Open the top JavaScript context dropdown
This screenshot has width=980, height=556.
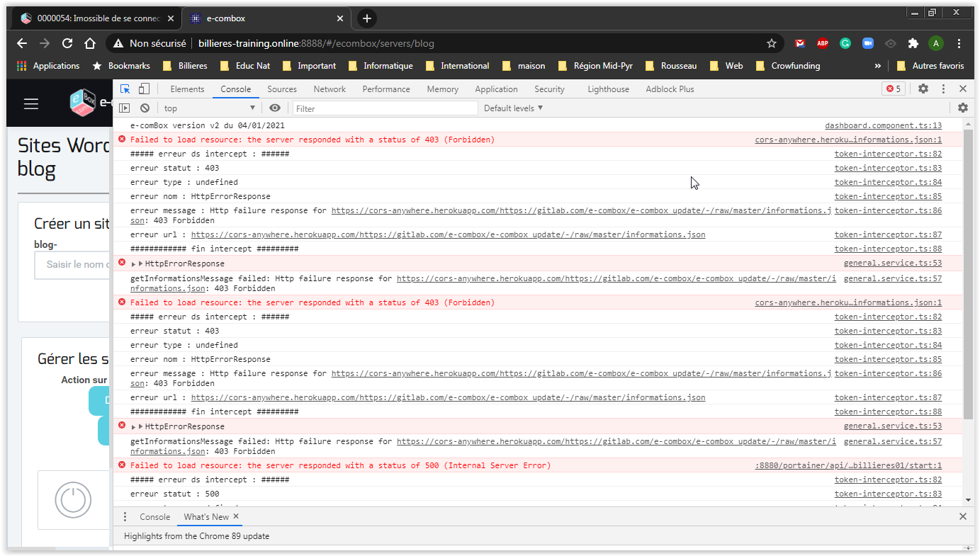[x=209, y=108]
